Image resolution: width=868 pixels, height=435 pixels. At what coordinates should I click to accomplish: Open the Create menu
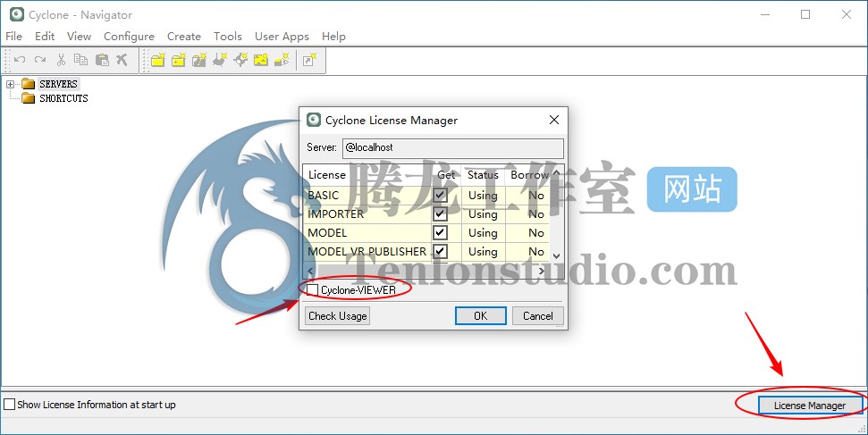[184, 37]
